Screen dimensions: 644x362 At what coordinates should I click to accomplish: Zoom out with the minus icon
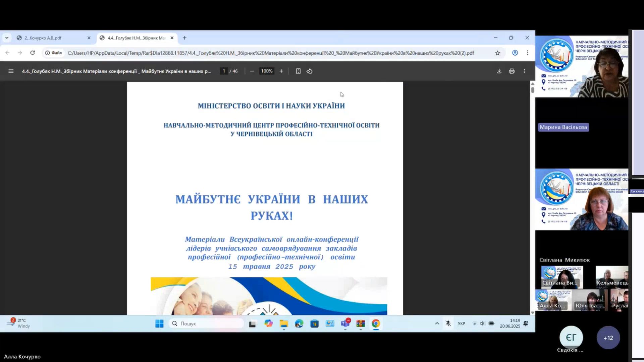[252, 71]
